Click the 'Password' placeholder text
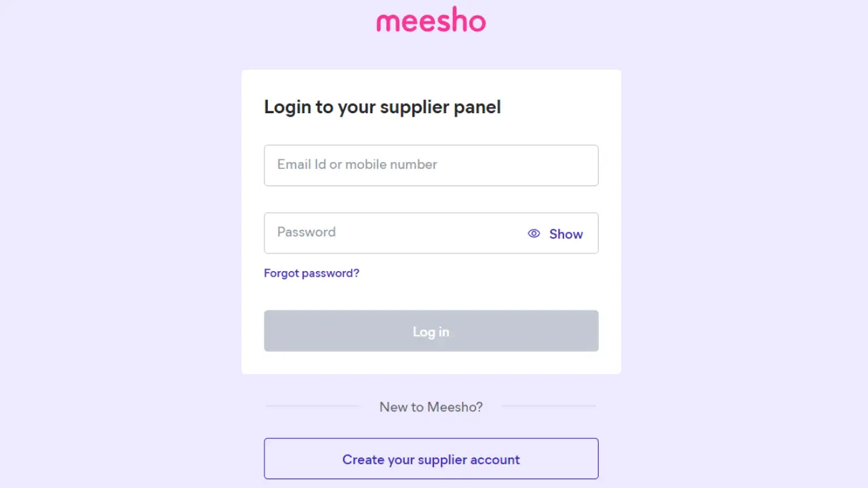868x488 pixels. tap(307, 232)
